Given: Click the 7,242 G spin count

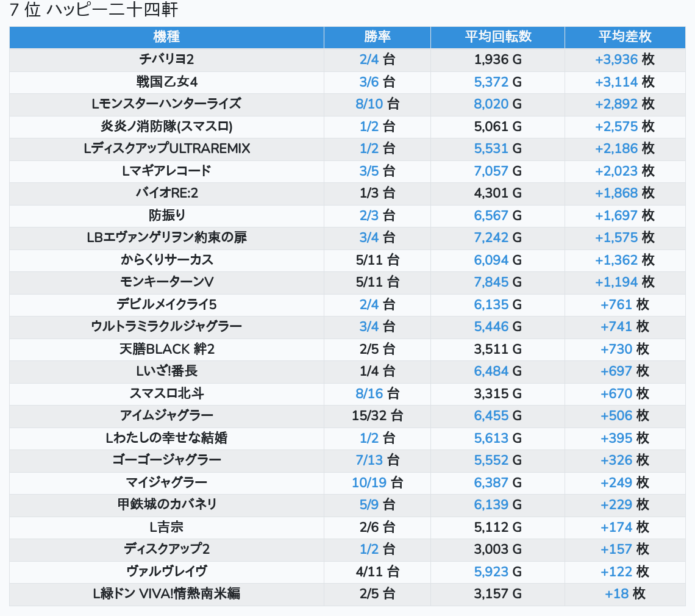Looking at the screenshot, I should coord(497,238).
